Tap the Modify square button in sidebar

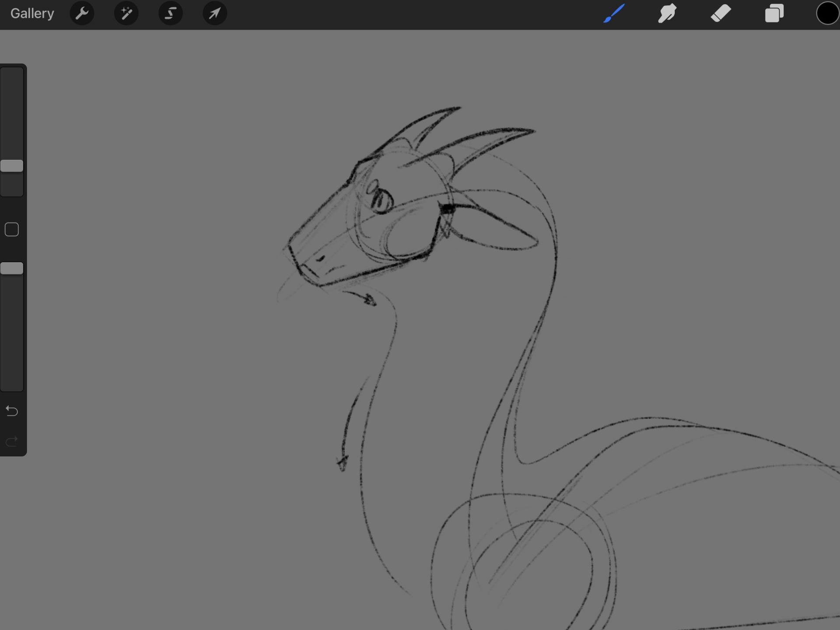pyautogui.click(x=12, y=229)
